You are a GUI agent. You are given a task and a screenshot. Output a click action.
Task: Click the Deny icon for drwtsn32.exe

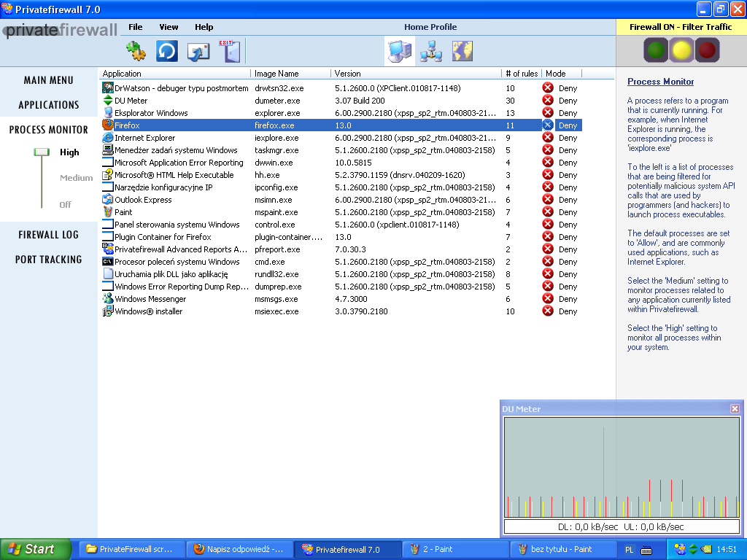(548, 87)
